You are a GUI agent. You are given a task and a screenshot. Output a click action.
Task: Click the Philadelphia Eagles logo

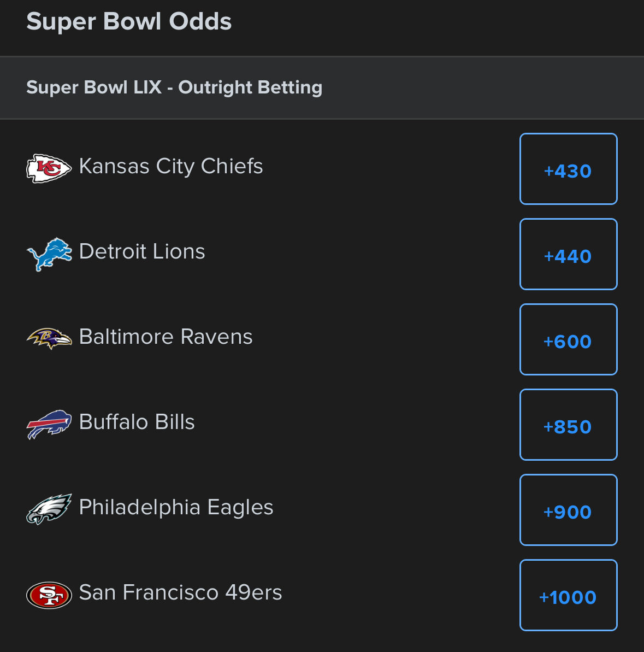pyautogui.click(x=49, y=509)
